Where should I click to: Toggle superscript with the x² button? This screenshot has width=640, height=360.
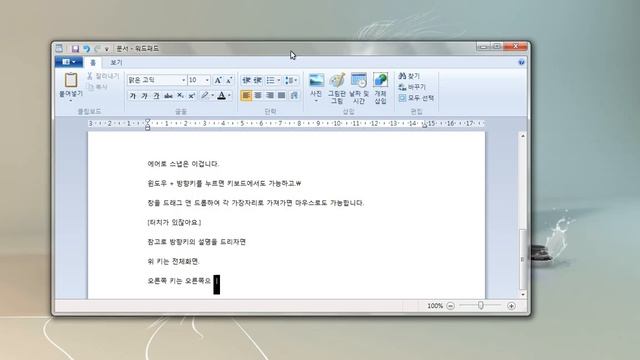(191, 96)
